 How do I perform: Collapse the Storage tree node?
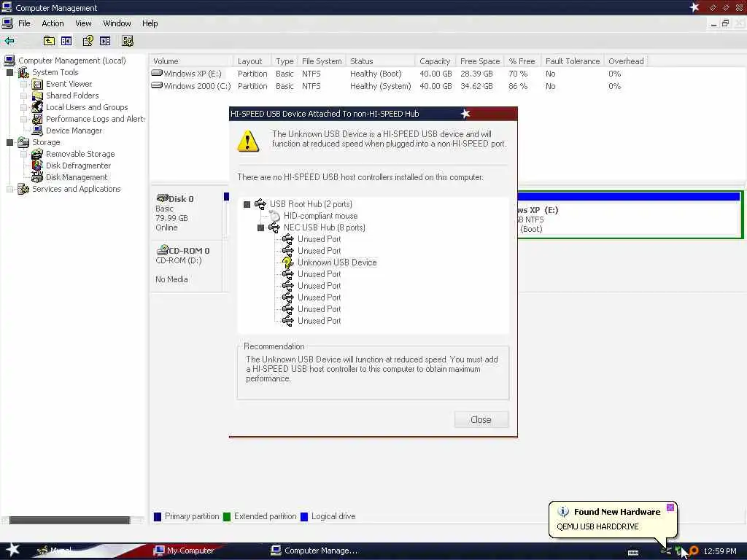[9, 142]
